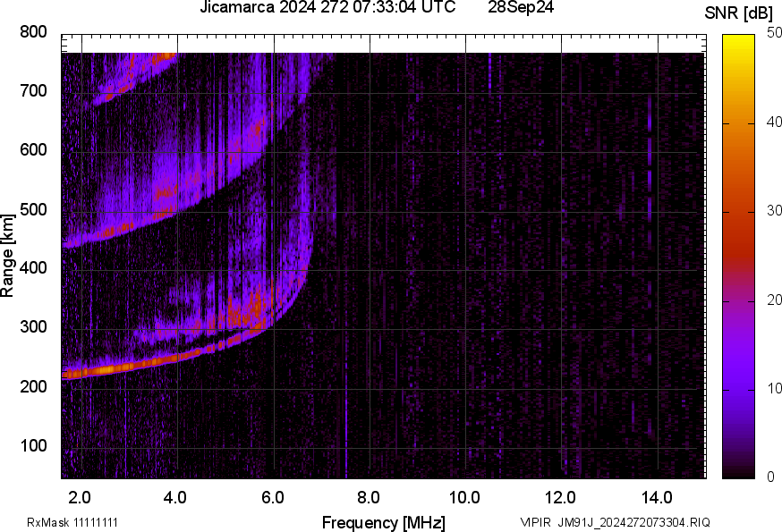Select the "28Sep24" date label
Screen dimensions: 782x532
[x=522, y=8]
